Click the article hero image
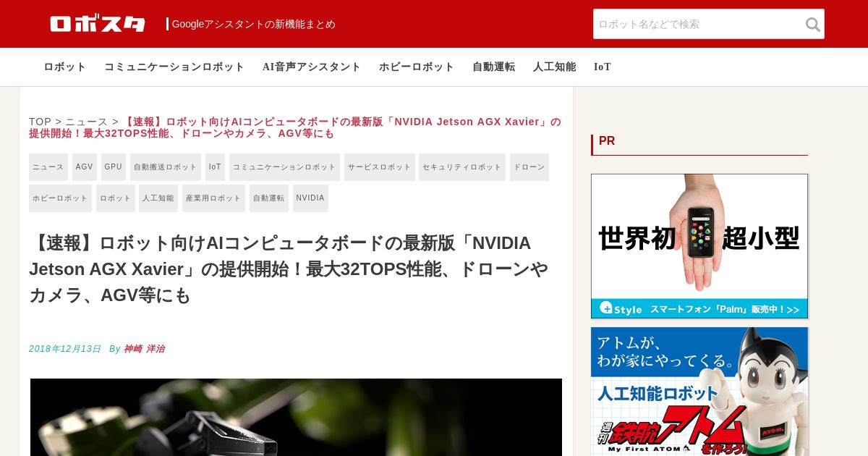The height and width of the screenshot is (456, 868). (x=296, y=417)
